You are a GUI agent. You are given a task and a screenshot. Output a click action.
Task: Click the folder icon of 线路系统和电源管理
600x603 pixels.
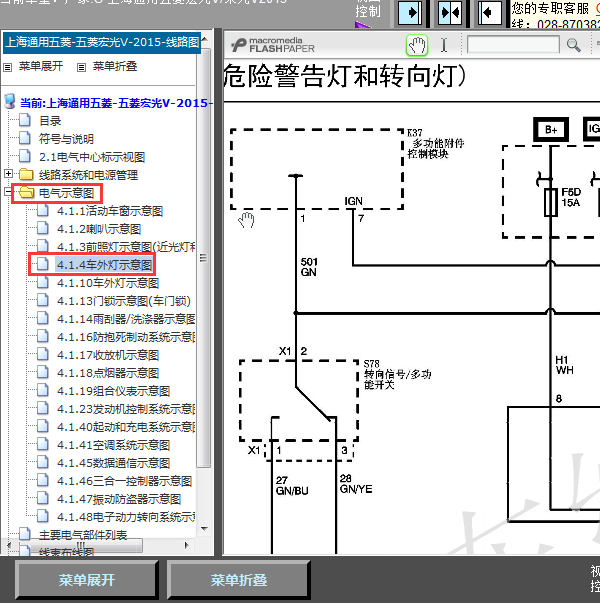[x=26, y=175]
